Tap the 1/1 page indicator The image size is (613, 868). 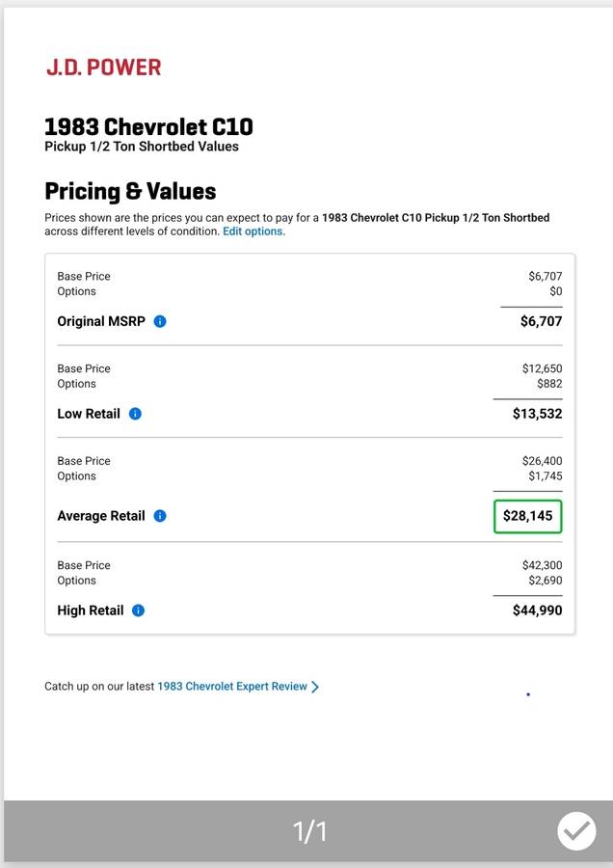coord(309,831)
